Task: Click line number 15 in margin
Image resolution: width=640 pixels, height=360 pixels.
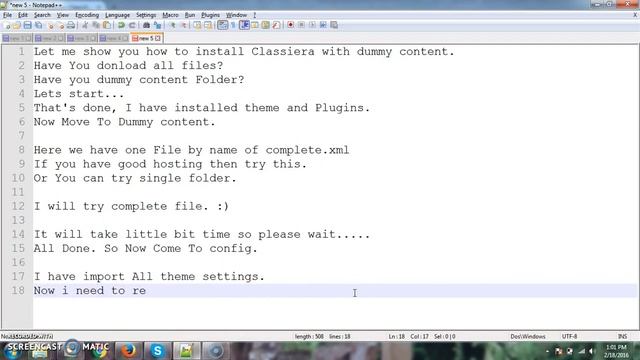Action: tap(18, 248)
